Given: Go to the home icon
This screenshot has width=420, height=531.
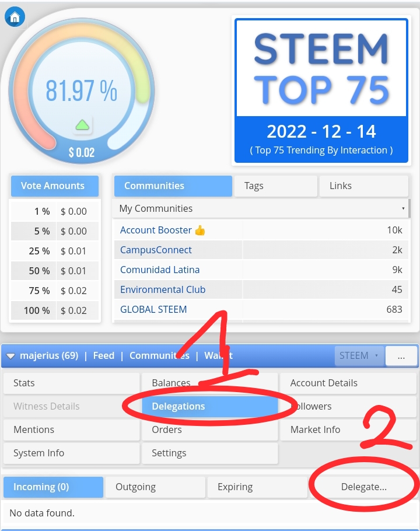Looking at the screenshot, I should click(15, 17).
